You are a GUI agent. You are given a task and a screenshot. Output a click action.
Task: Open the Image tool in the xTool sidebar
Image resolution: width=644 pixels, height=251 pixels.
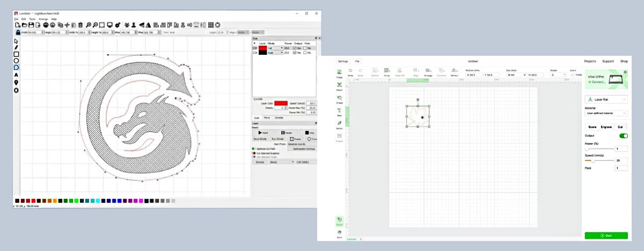tap(339, 73)
